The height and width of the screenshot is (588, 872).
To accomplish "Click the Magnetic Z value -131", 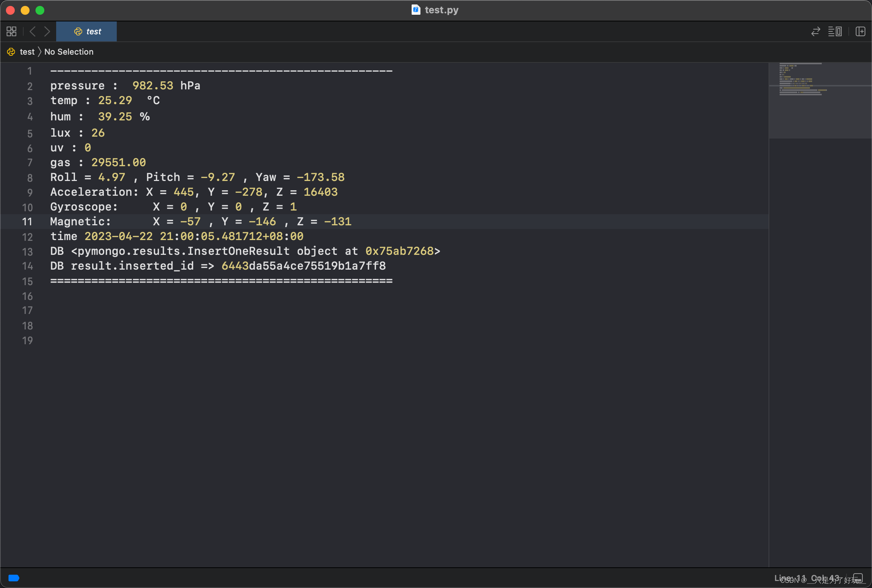I will pyautogui.click(x=338, y=222).
